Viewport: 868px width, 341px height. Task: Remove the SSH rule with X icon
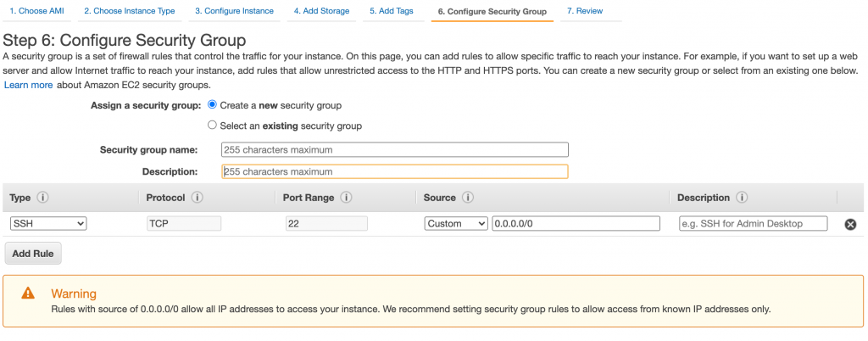click(x=850, y=224)
